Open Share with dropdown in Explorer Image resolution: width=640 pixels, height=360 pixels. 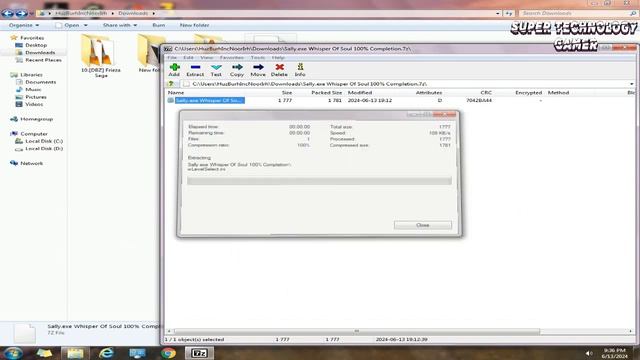tap(120, 25)
